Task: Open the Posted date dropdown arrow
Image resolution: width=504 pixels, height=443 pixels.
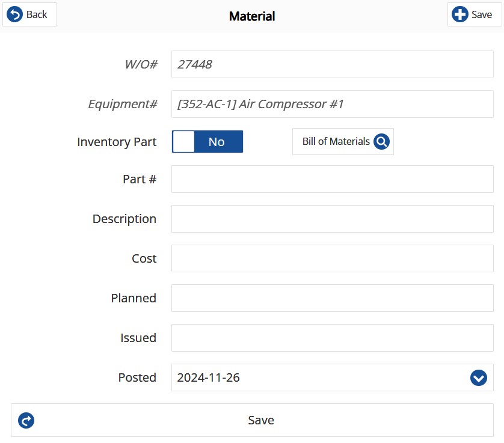Action: tap(479, 377)
